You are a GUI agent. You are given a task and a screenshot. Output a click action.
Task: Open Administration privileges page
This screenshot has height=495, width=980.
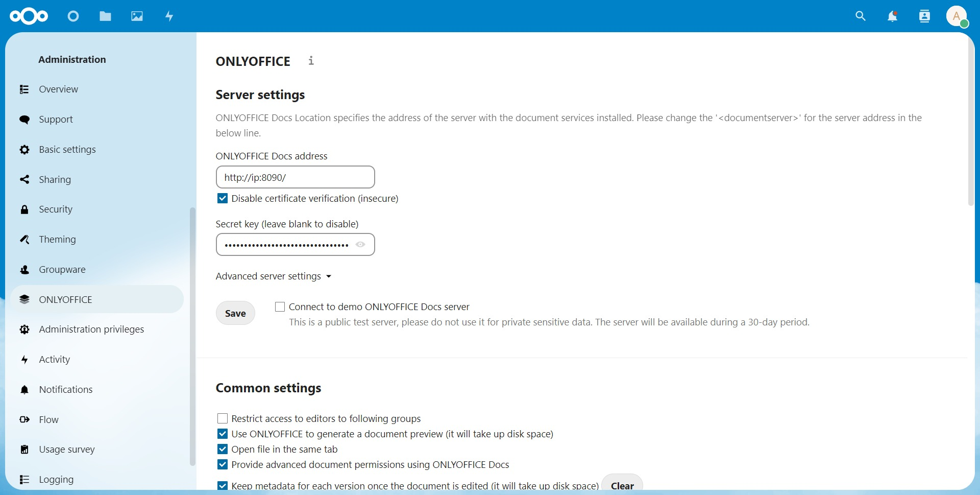pyautogui.click(x=97, y=329)
